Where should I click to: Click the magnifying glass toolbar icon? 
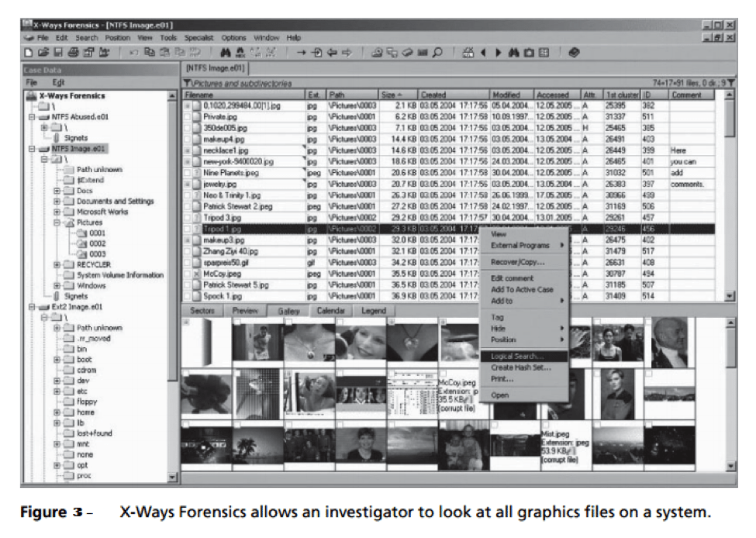(x=437, y=53)
